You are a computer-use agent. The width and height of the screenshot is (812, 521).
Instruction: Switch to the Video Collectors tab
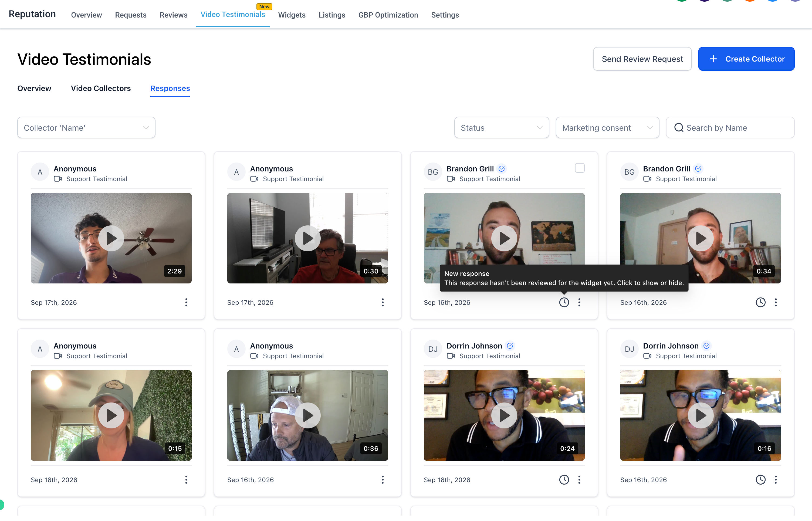(x=101, y=88)
